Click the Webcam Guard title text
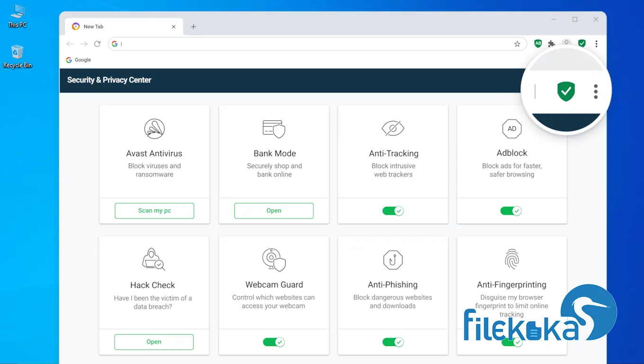 pyautogui.click(x=274, y=285)
